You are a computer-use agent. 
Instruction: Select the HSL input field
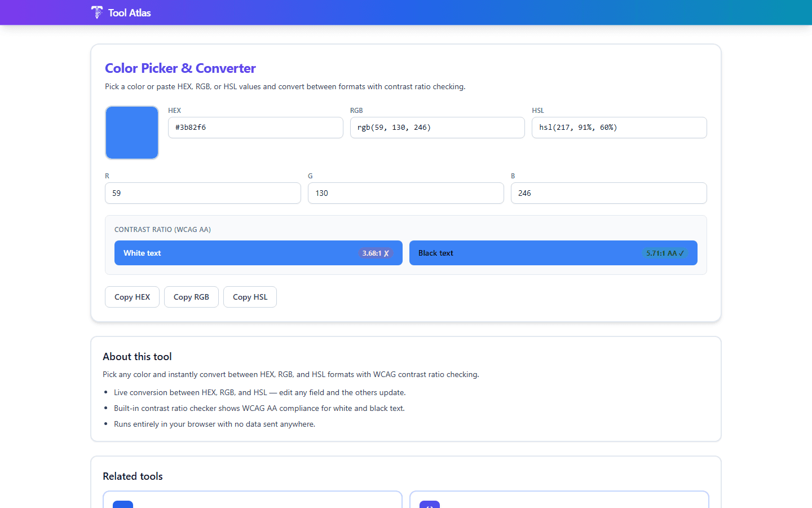click(619, 127)
